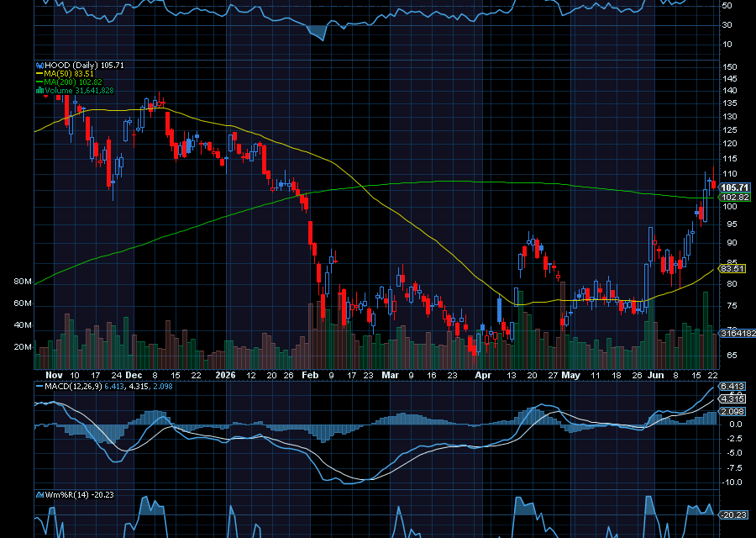
Task: Click the 95 price axis label
Action: [732, 224]
